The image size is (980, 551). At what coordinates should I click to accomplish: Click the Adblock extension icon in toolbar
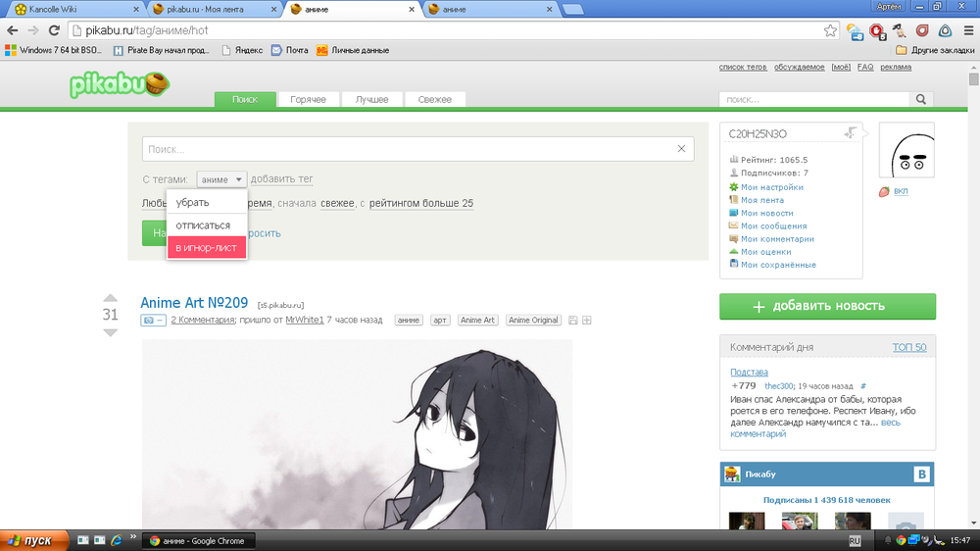877,30
